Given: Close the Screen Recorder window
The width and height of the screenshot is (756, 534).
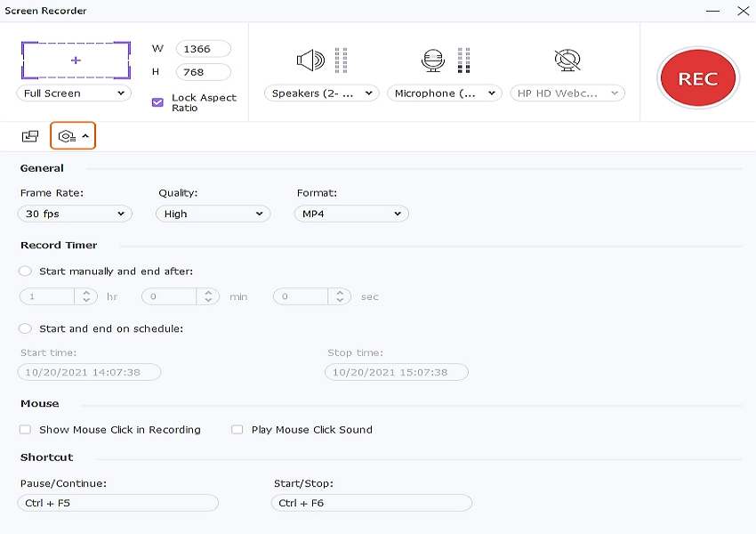Looking at the screenshot, I should pos(743,11).
